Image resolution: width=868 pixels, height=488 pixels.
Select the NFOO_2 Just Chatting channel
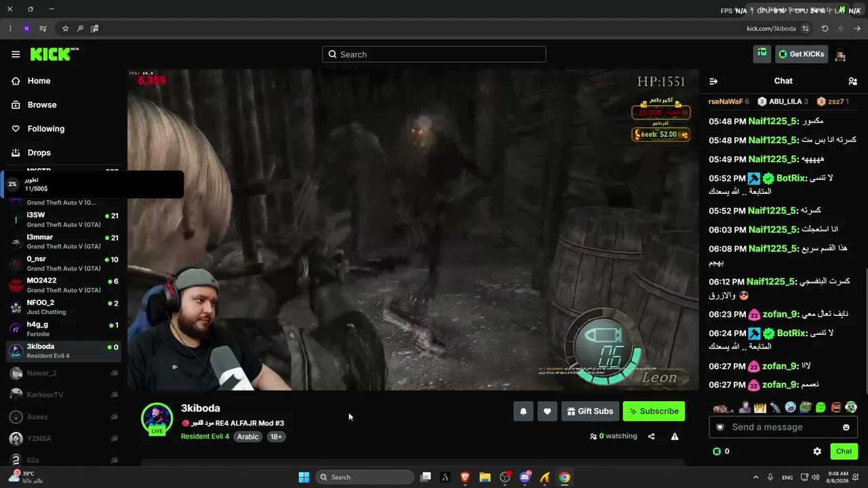click(64, 307)
